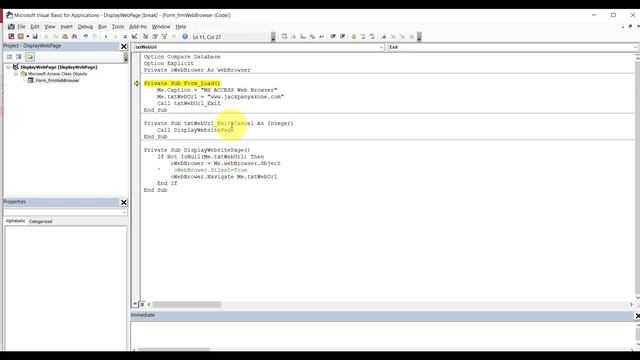
Task: Click the Uncomment Block icon
Action: 372,37
